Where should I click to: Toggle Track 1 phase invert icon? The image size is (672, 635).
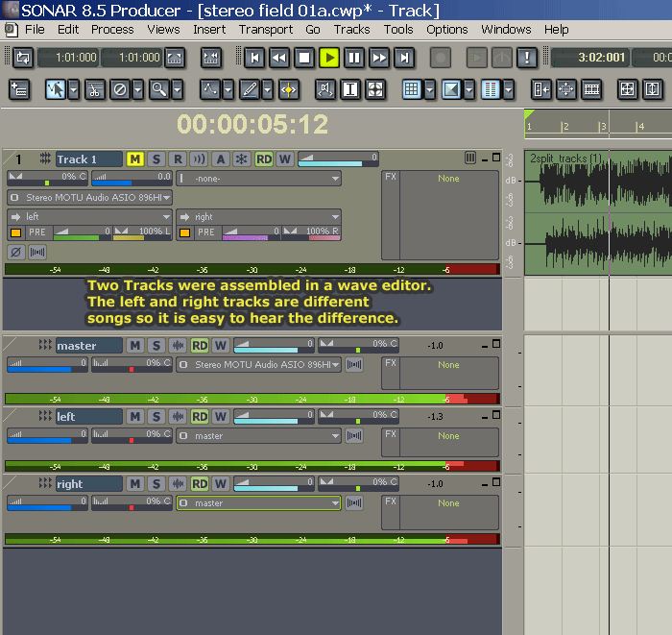16,252
